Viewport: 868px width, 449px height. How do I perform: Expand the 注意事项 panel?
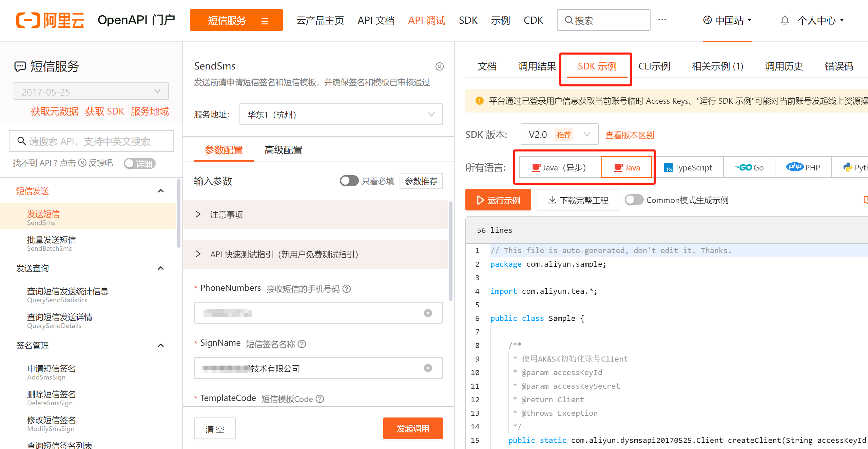315,215
